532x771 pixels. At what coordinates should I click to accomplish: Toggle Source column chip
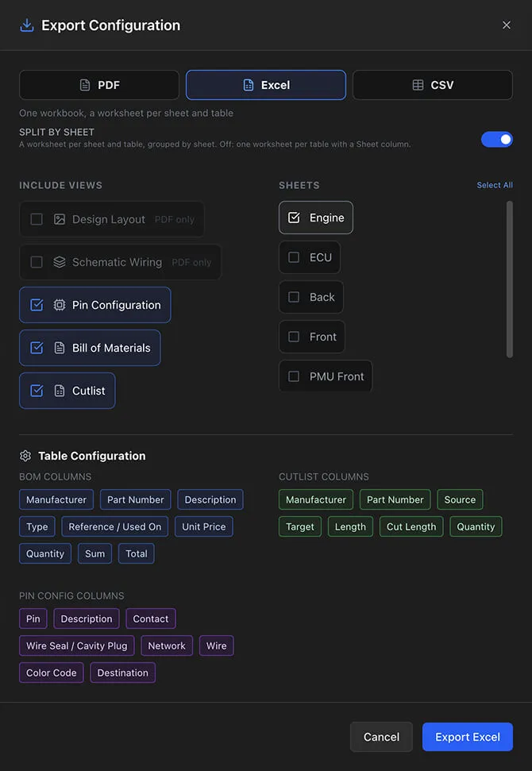[461, 499]
